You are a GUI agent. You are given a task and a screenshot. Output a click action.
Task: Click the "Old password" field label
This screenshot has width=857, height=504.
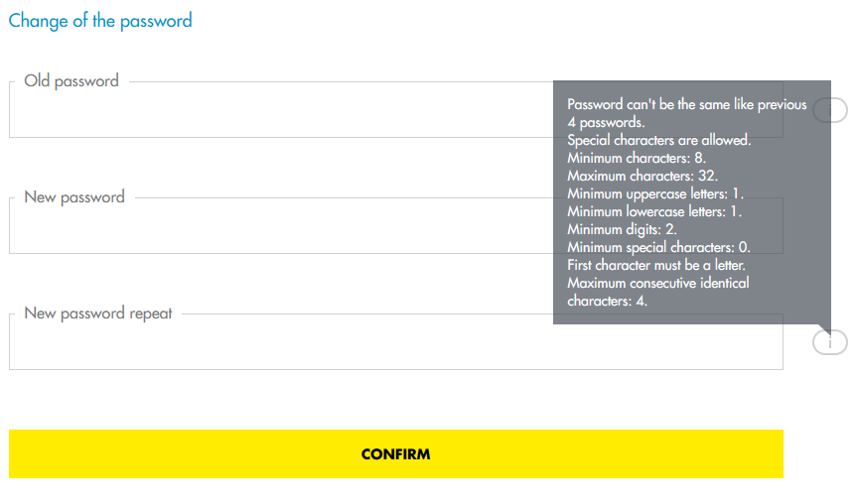(71, 81)
